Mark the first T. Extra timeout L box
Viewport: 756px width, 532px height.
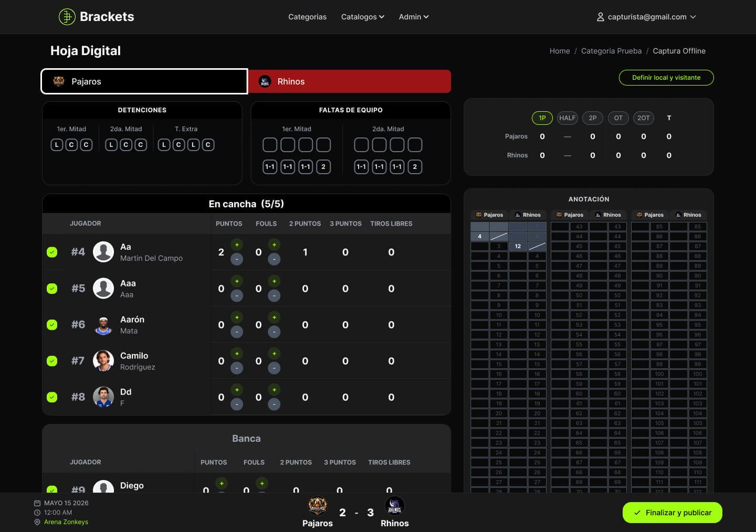click(164, 145)
